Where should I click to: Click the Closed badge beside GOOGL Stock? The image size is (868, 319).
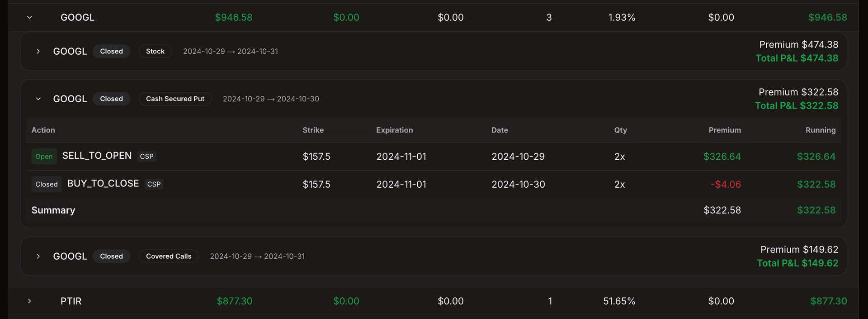(x=111, y=51)
